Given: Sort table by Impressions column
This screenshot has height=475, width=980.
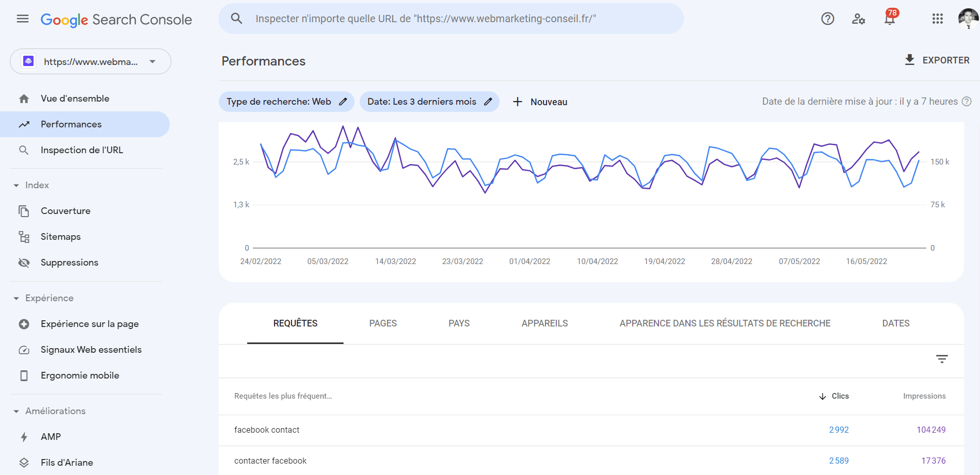Looking at the screenshot, I should pyautogui.click(x=924, y=396).
